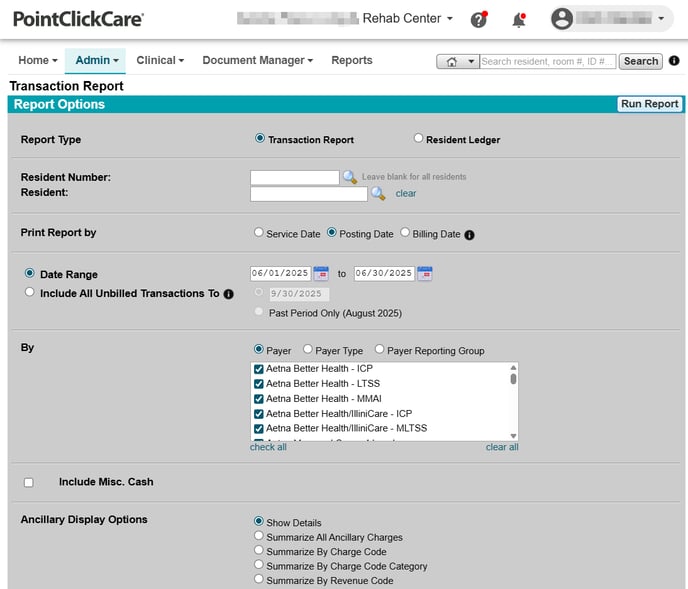
Task: Uncheck Aetna Better Health - ICP
Action: [x=259, y=369]
